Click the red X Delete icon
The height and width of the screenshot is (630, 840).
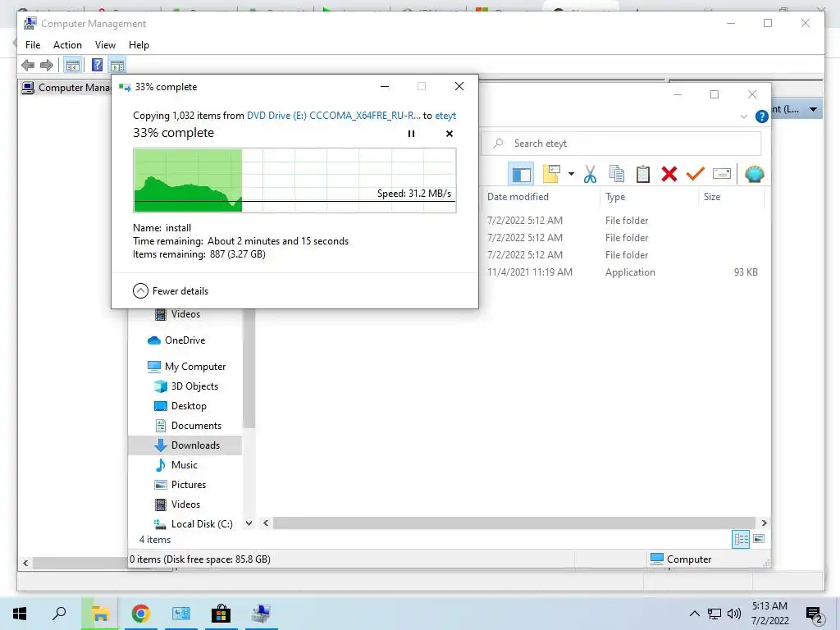pyautogui.click(x=669, y=174)
